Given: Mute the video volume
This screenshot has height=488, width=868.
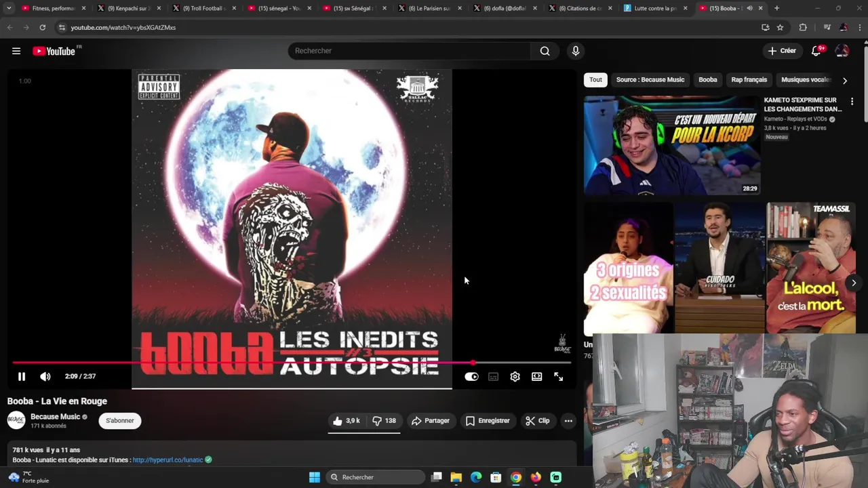Looking at the screenshot, I should tap(45, 377).
